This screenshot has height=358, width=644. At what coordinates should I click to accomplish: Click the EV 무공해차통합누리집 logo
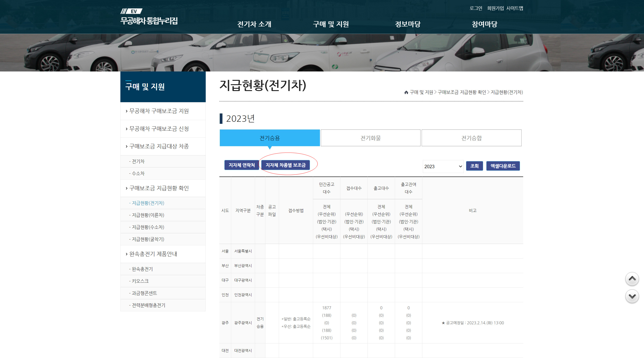coord(149,17)
